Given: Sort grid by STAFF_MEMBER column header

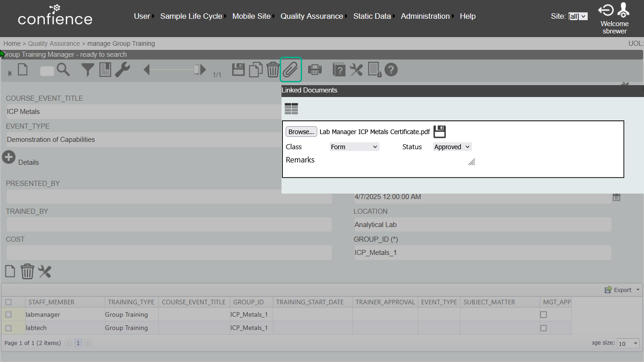Looking at the screenshot, I should click(x=51, y=302).
